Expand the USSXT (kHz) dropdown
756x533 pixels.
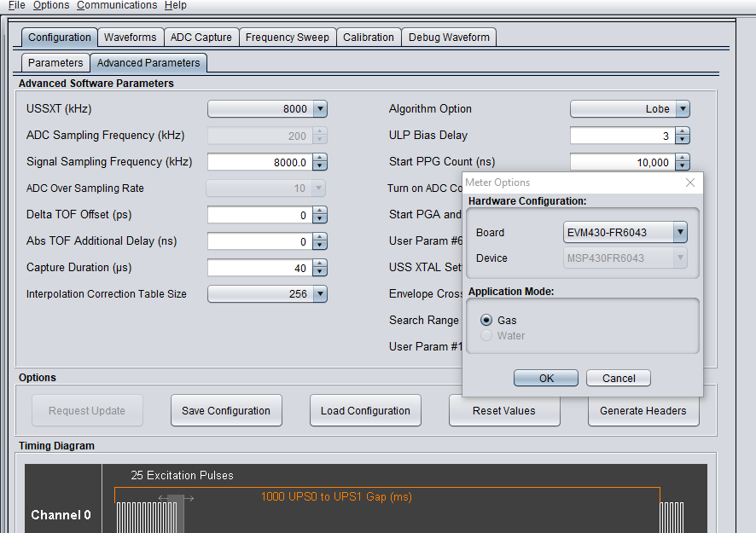tap(319, 109)
